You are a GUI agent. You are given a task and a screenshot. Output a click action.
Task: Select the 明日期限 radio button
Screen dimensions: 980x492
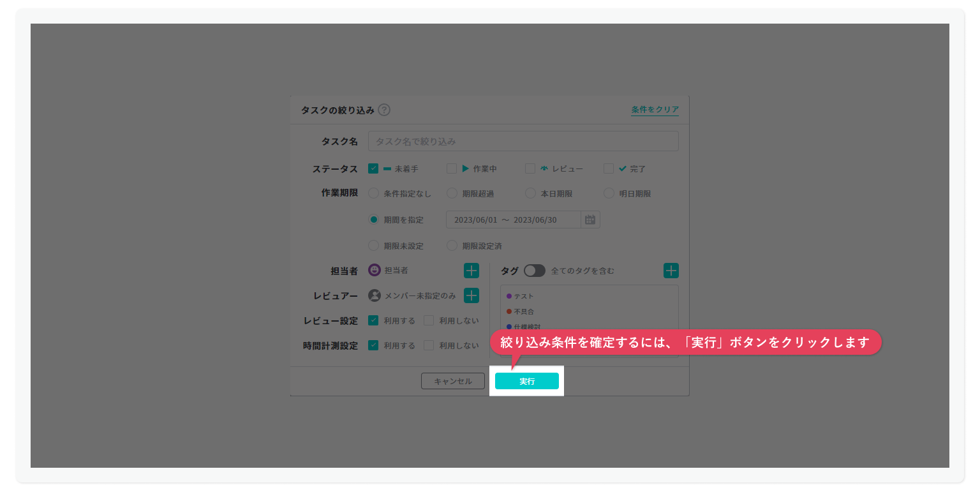608,193
